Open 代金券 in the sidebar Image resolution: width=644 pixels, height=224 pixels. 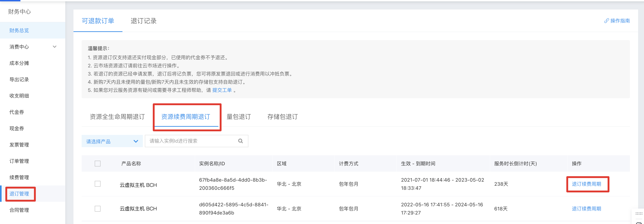[17, 112]
